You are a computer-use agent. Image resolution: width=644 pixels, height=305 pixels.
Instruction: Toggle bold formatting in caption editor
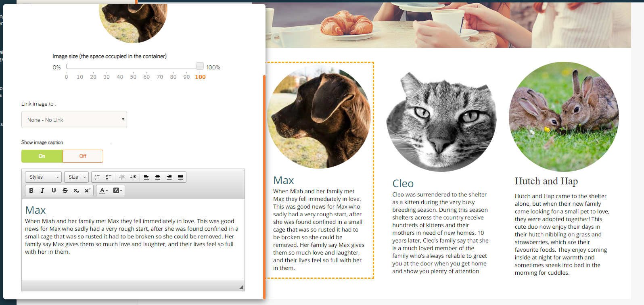point(31,190)
